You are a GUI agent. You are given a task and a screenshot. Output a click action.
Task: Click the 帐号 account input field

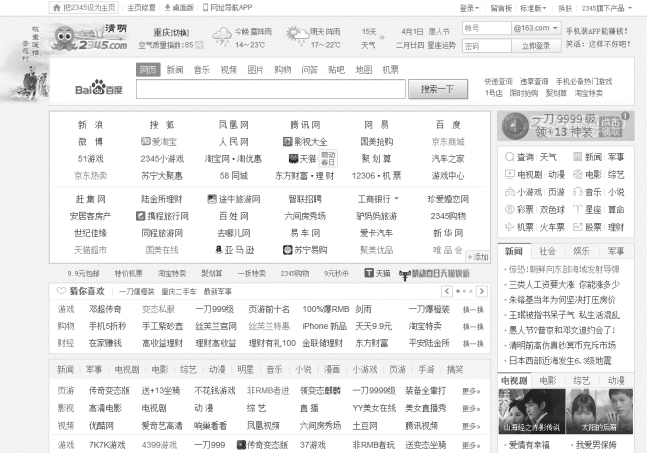click(486, 28)
